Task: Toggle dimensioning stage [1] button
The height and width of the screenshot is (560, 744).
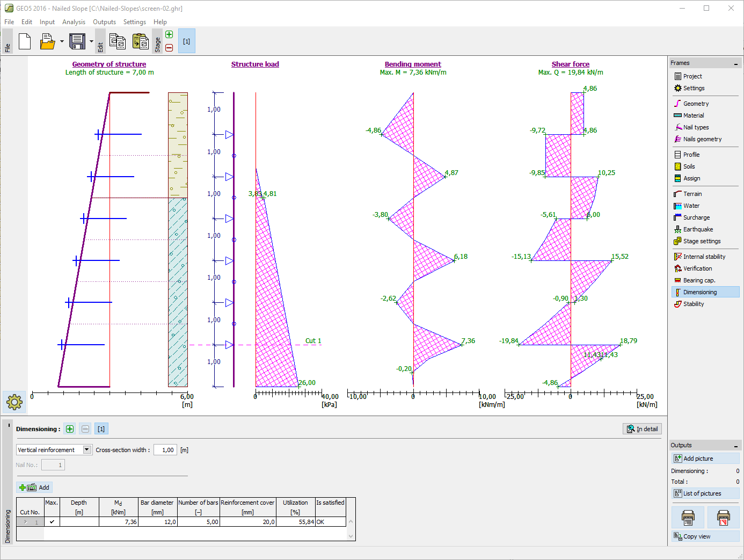Action: tap(101, 429)
